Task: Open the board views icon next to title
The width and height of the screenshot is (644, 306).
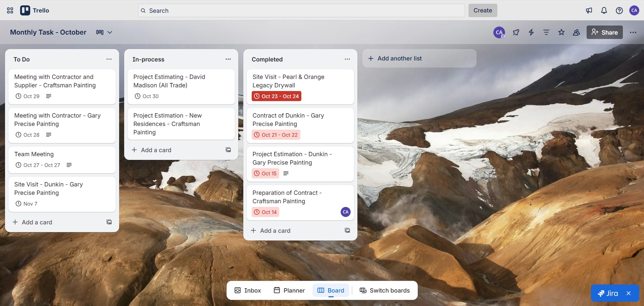Action: tap(100, 32)
